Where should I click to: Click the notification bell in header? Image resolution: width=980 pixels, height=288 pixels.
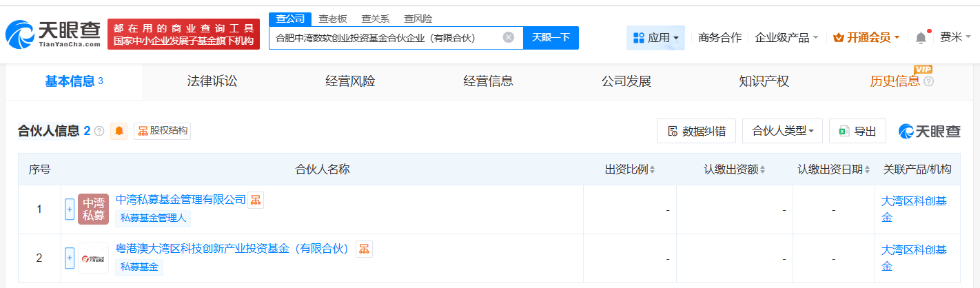pos(921,38)
